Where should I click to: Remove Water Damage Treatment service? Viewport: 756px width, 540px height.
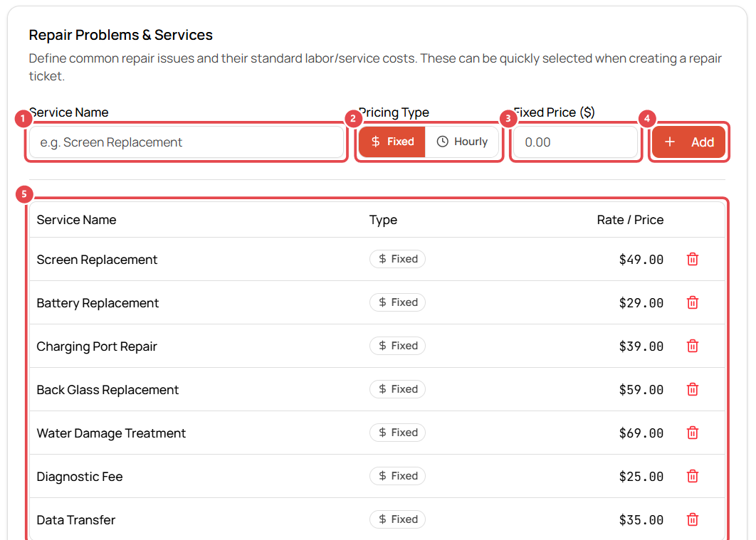coord(693,433)
